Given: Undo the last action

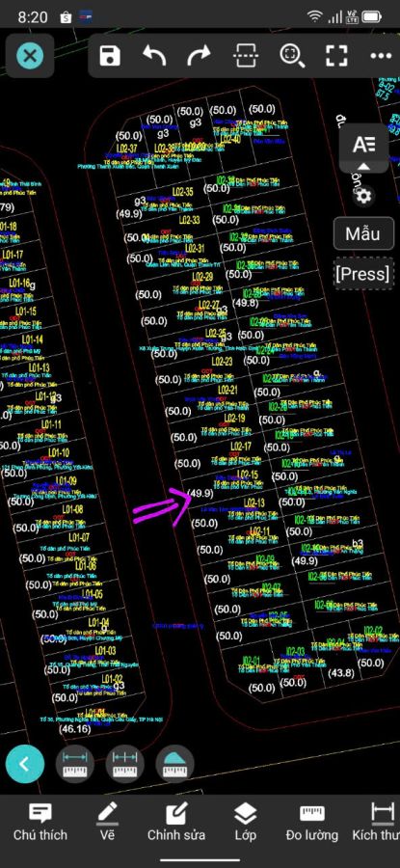Looking at the screenshot, I should 154,56.
